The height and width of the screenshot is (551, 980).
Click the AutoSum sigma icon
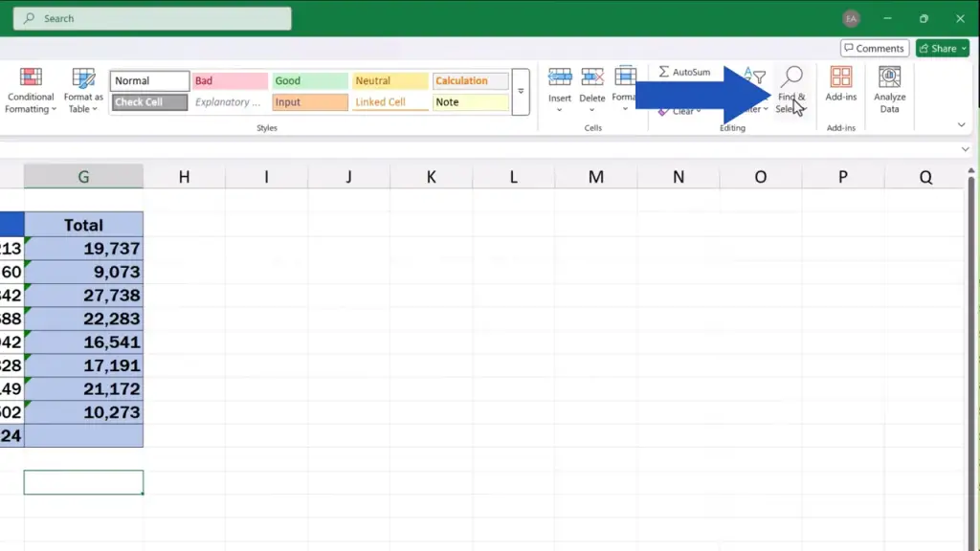pyautogui.click(x=663, y=73)
